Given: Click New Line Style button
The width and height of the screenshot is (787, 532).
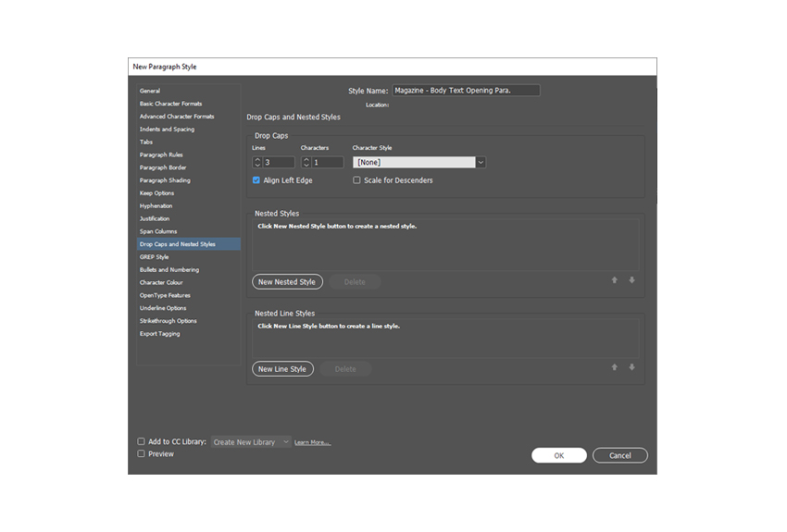Looking at the screenshot, I should coord(282,369).
